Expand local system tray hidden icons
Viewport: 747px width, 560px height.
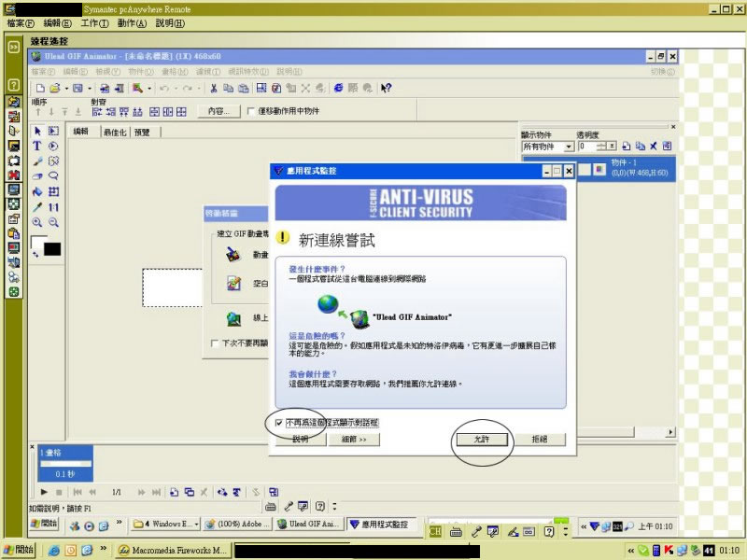click(631, 551)
